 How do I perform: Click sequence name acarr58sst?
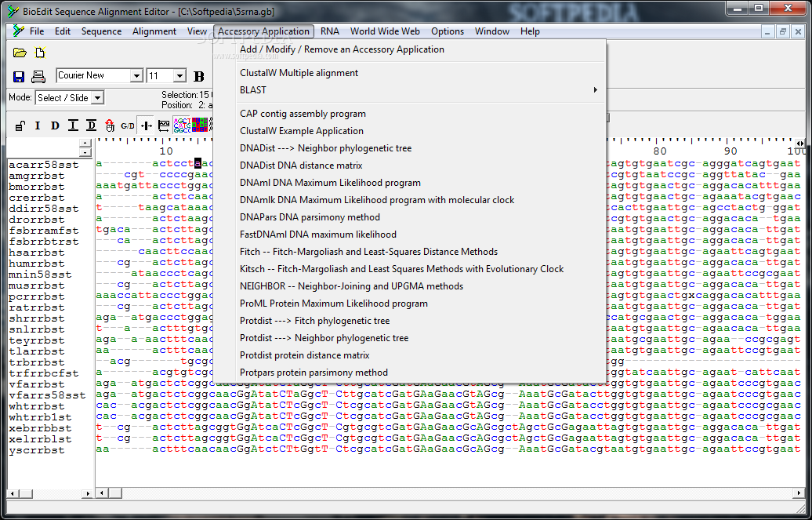pos(44,165)
